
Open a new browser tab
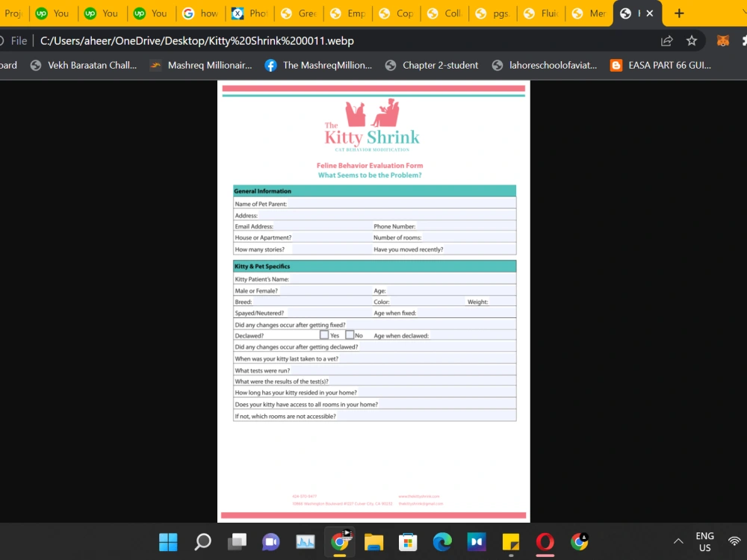[678, 13]
